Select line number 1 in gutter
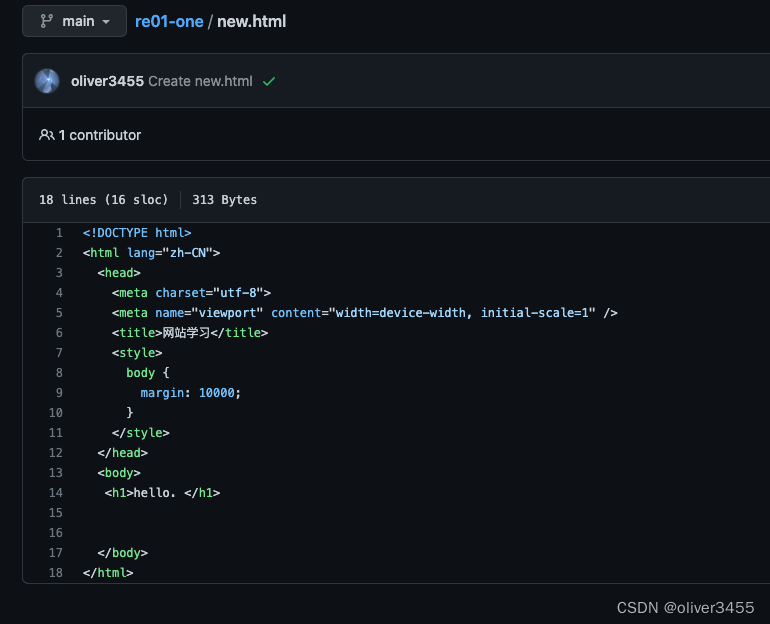This screenshot has width=770, height=624. point(59,233)
